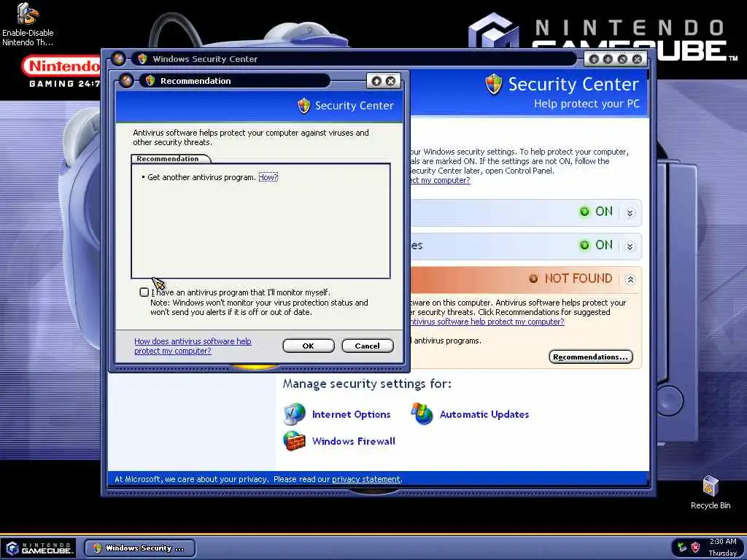This screenshot has height=560, width=747.
Task: Collapse the NOT FOUND virus protection section
Action: 630,279
